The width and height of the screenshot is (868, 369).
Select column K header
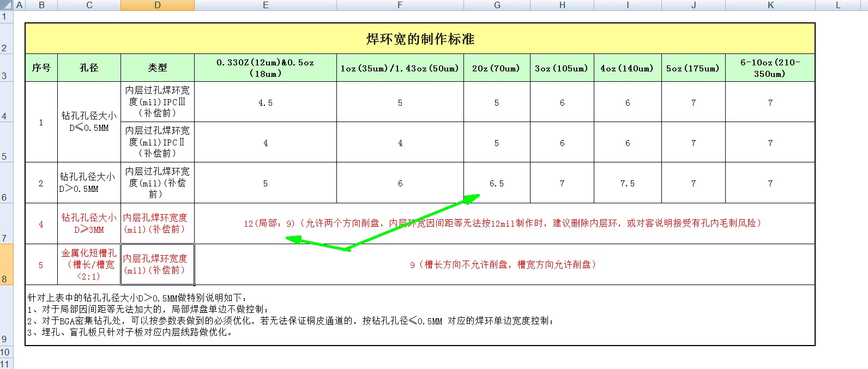(770, 5)
